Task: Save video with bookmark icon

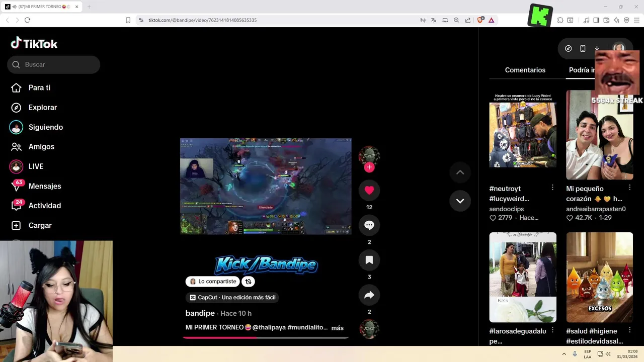Action: point(369,260)
